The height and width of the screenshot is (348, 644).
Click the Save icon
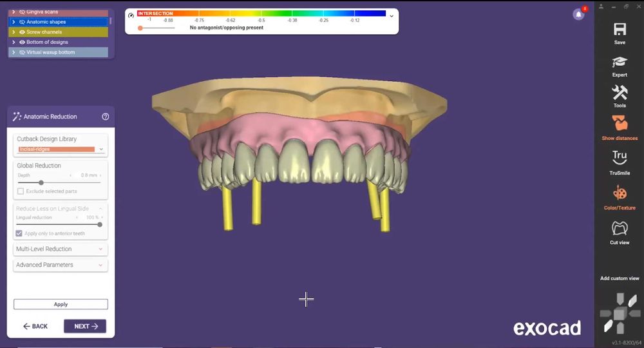(620, 29)
